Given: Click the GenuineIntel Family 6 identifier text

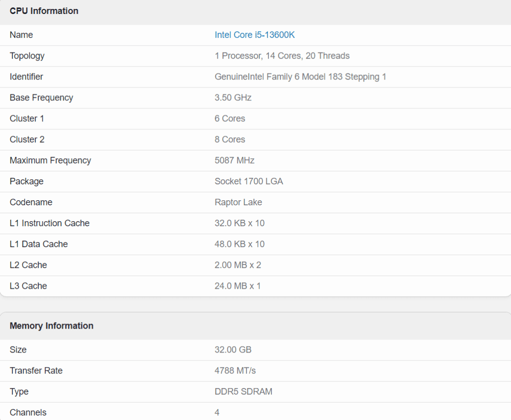Looking at the screenshot, I should (300, 77).
